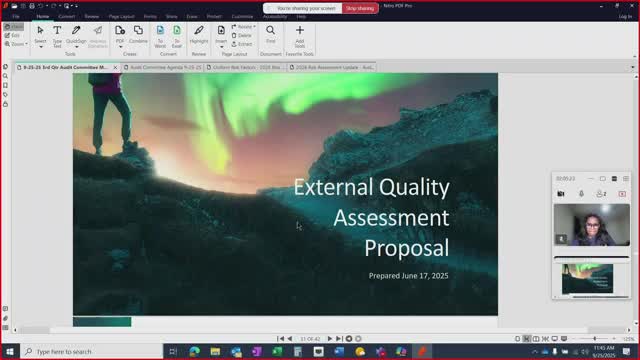The image size is (640, 360).
Task: Adjust the zoom level slider
Action: pos(594,339)
